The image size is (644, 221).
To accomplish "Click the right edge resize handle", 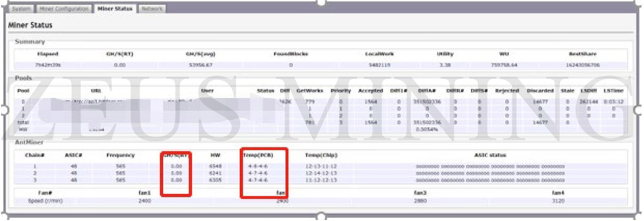I will pyautogui.click(x=638, y=110).
